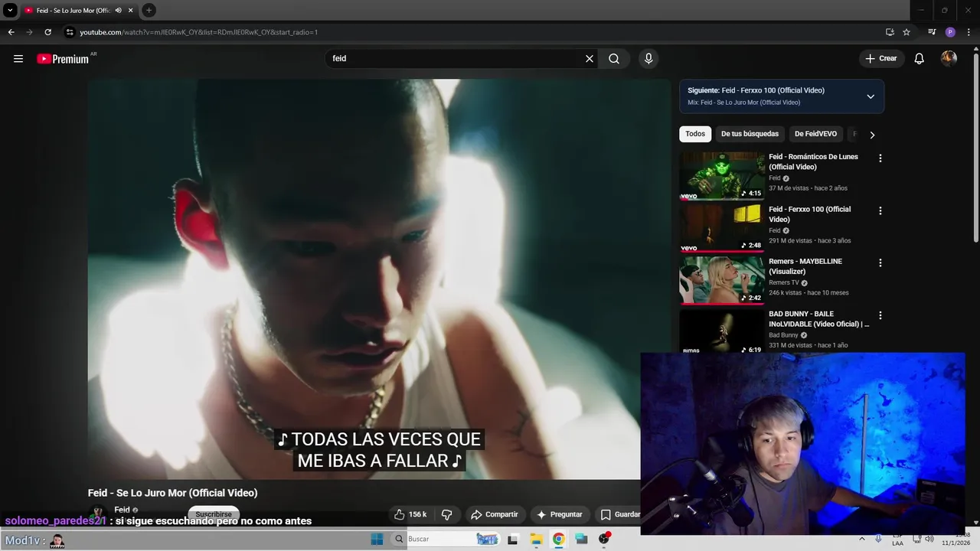
Task: Open Románticos De Lunes video thumbnail
Action: (x=722, y=176)
